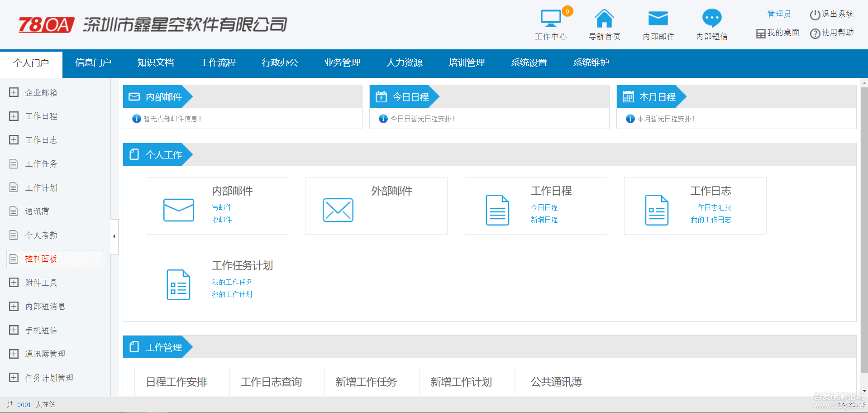Click the 导航首页 house icon
Image resolution: width=868 pixels, height=413 pixels.
click(x=604, y=19)
